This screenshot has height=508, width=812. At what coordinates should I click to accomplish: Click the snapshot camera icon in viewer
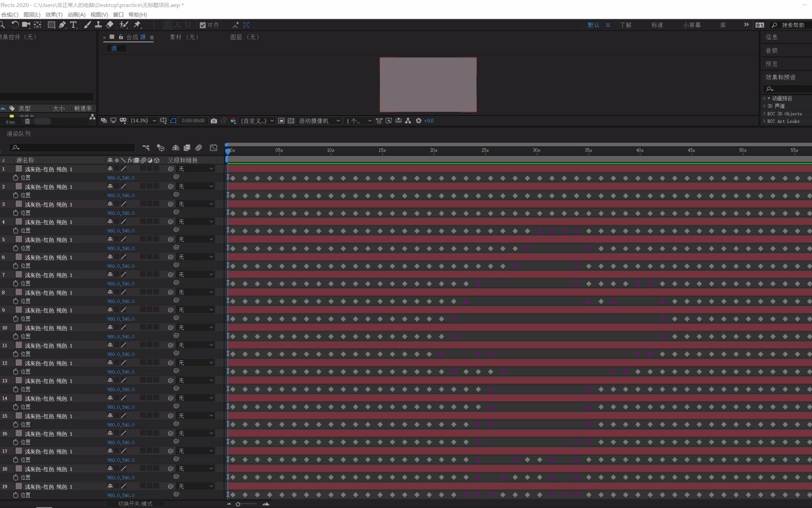tap(214, 121)
